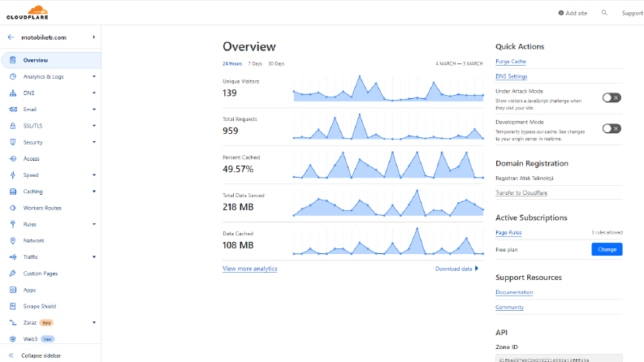Click the Scrape Shield document icon
Screen dimensions: 644x362
tap(13, 306)
